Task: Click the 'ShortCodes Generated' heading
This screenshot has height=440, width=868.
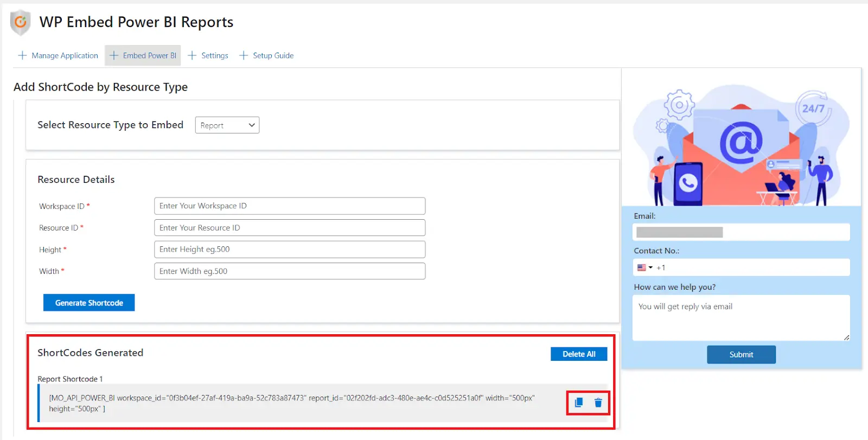Action: coord(91,353)
